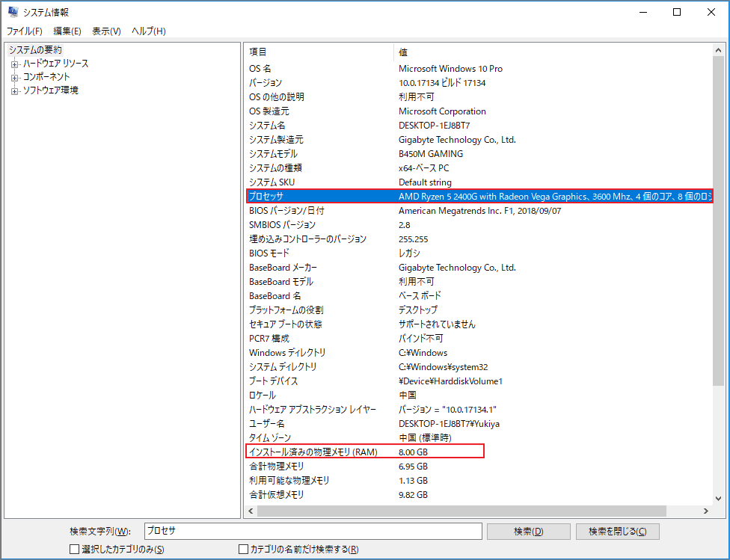This screenshot has height=560, width=730.
Task: Select ソフトウェア環境 tree label
Action: click(x=51, y=90)
